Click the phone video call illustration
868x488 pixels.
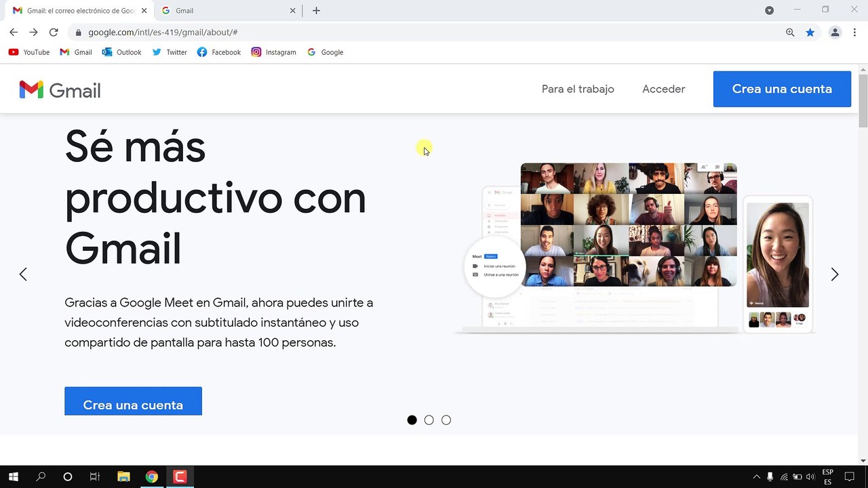tap(778, 264)
